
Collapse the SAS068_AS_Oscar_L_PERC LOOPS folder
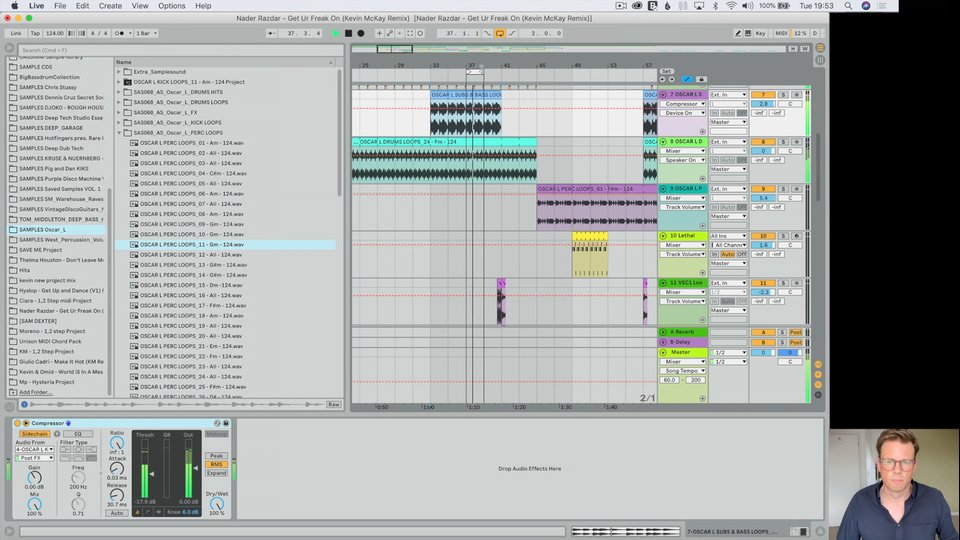pos(119,133)
